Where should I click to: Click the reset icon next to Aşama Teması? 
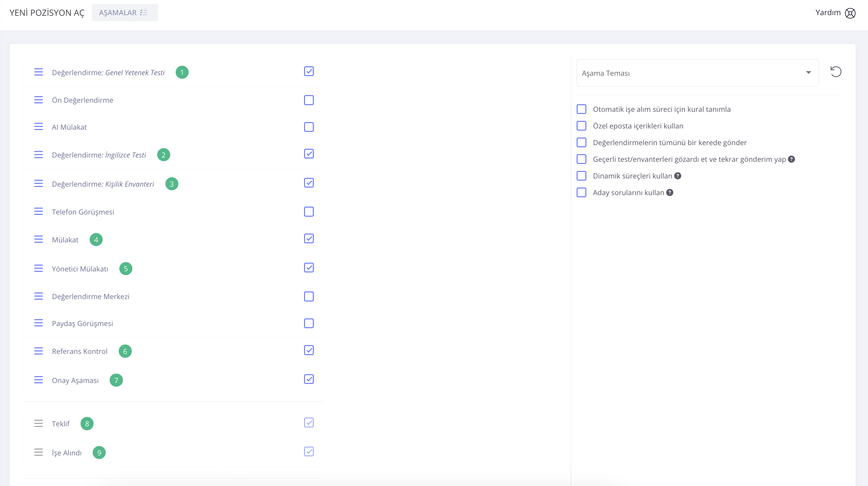tap(836, 72)
